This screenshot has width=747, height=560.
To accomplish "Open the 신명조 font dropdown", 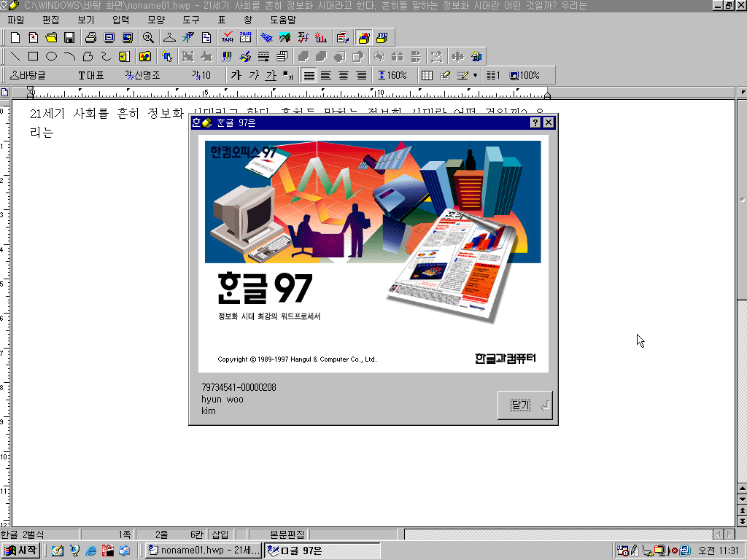I will pyautogui.click(x=143, y=75).
